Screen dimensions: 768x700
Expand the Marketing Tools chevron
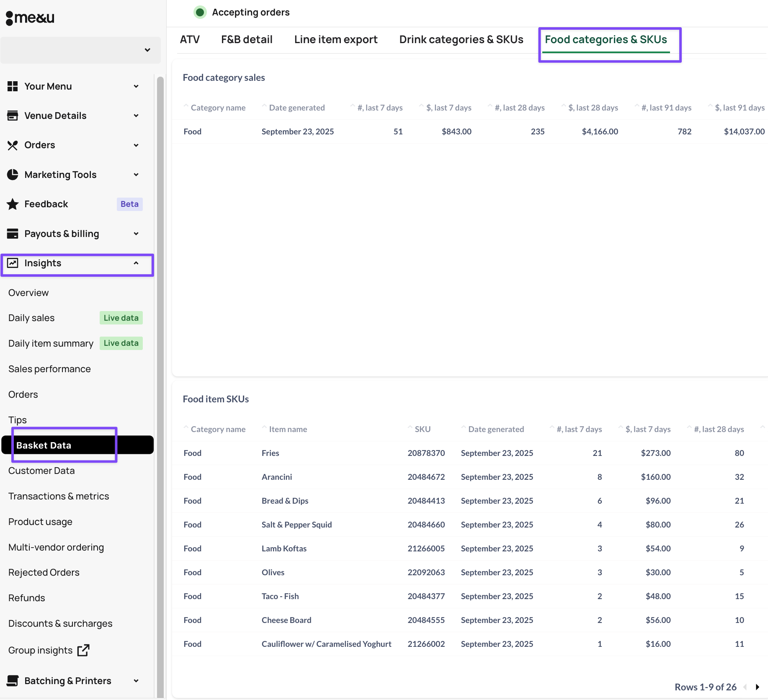click(x=136, y=175)
